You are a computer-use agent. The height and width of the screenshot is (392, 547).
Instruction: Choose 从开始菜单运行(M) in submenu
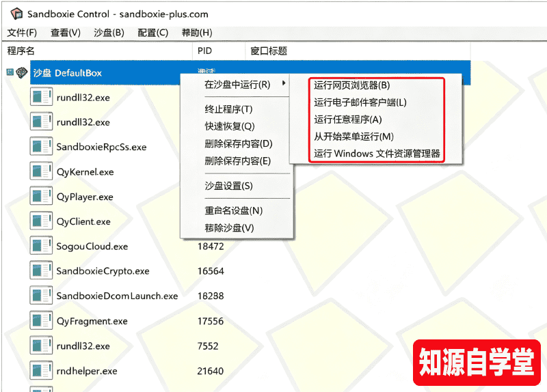coord(353,136)
